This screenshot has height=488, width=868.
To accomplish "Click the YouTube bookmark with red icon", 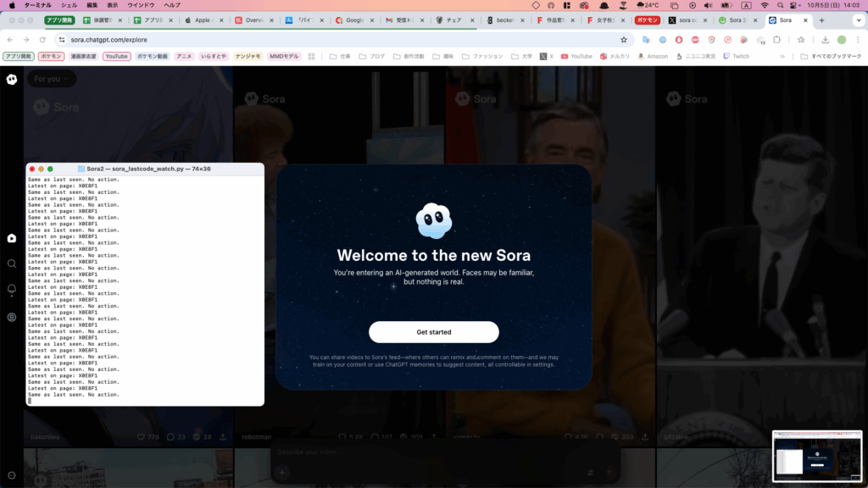I will (576, 57).
